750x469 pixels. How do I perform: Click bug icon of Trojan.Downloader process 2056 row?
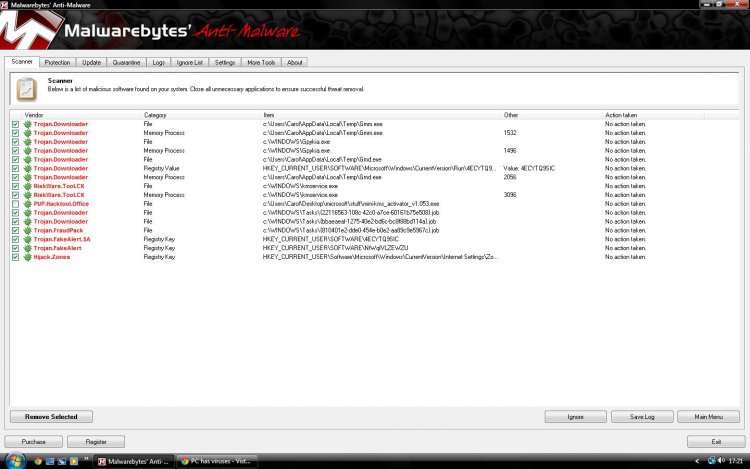click(28, 177)
